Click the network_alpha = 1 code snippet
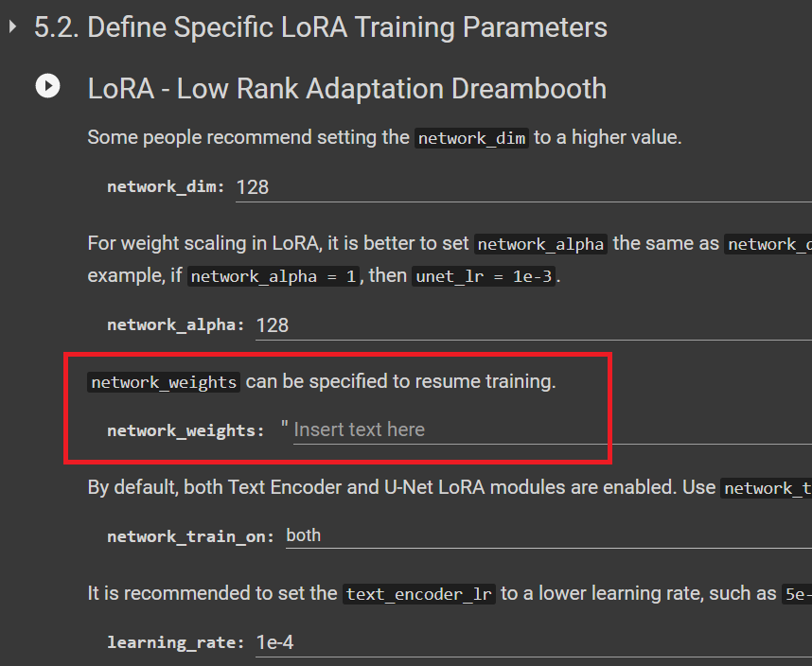This screenshot has width=812, height=666. tap(273, 276)
